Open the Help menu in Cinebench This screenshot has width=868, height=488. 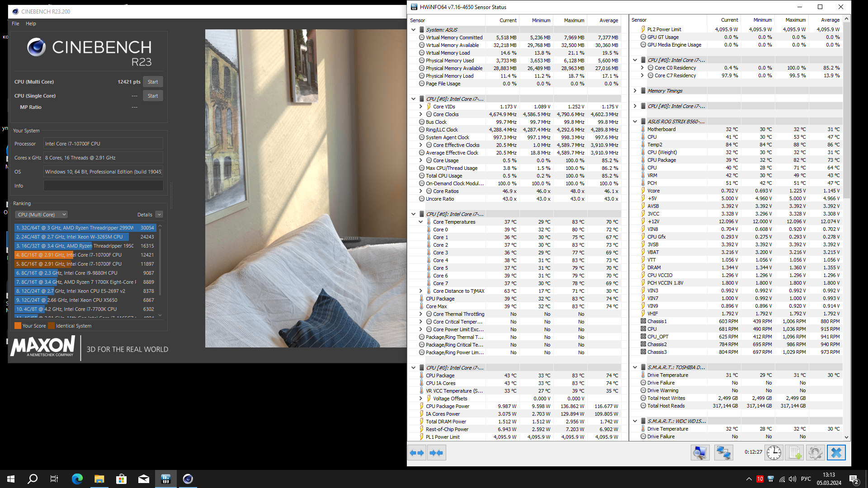click(31, 23)
